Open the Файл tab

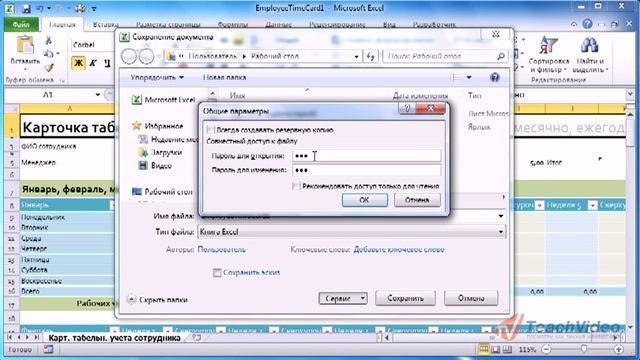point(20,24)
